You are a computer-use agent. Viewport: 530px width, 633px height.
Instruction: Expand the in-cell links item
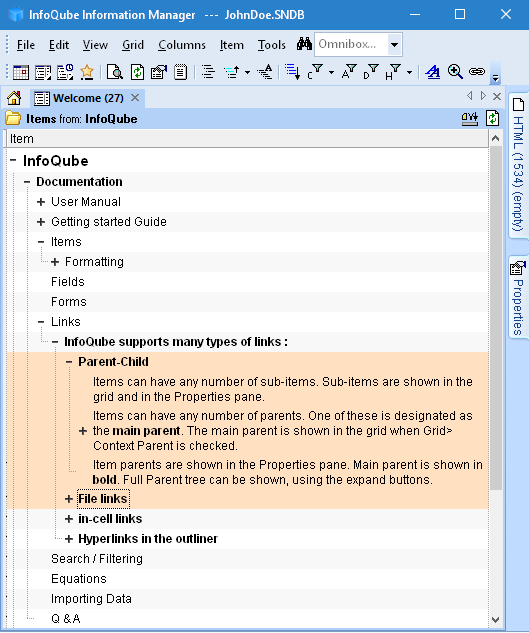pos(69,519)
